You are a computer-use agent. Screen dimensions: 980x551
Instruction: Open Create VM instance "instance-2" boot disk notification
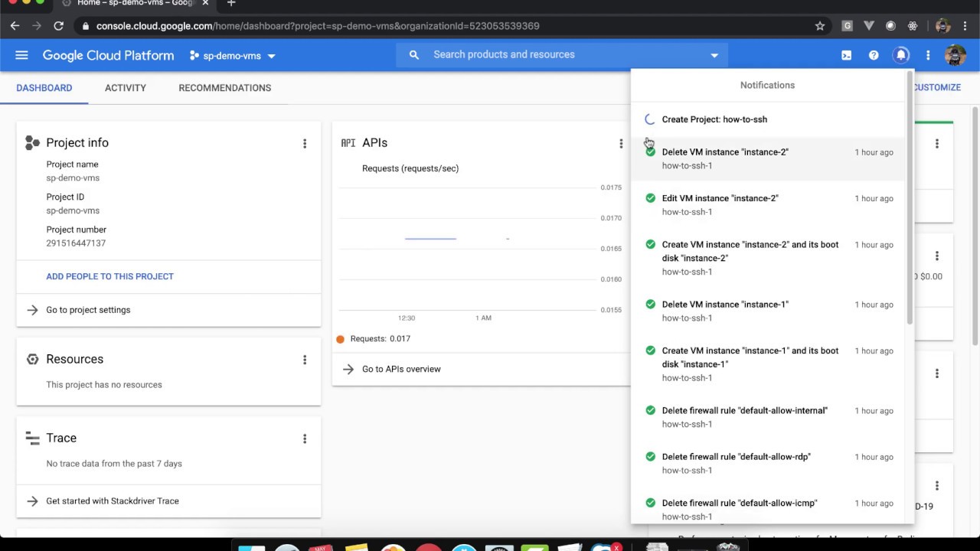point(768,258)
